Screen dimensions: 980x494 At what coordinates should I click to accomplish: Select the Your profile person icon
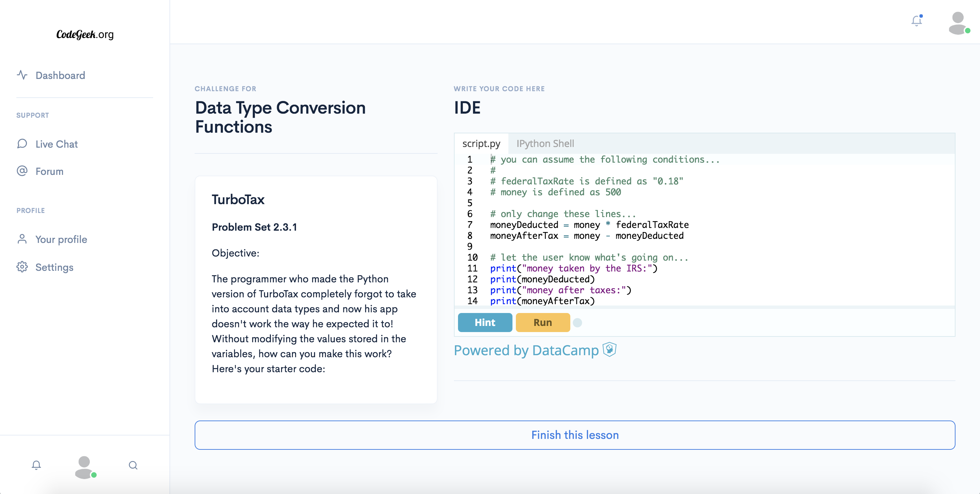[x=22, y=239]
